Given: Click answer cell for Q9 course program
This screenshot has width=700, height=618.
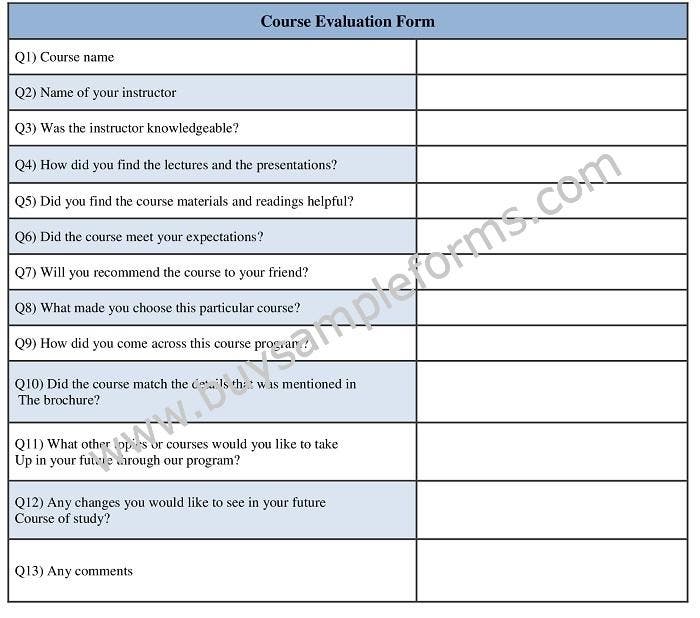Looking at the screenshot, I should pyautogui.click(x=552, y=343).
